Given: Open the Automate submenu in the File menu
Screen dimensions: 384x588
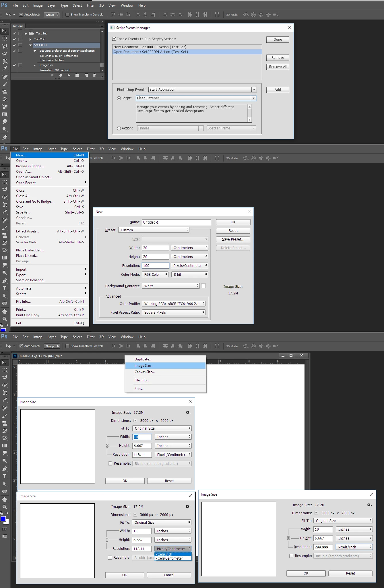Looking at the screenshot, I should (50, 288).
